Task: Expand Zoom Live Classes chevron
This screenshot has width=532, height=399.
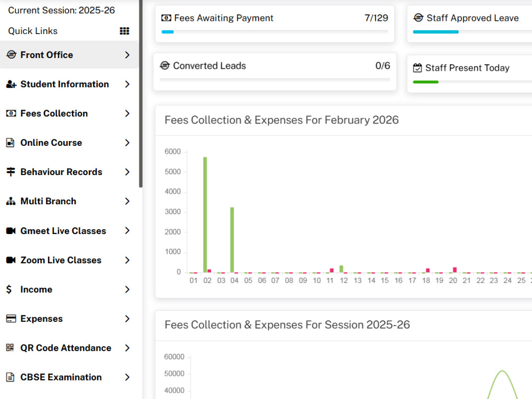Action: [127, 260]
